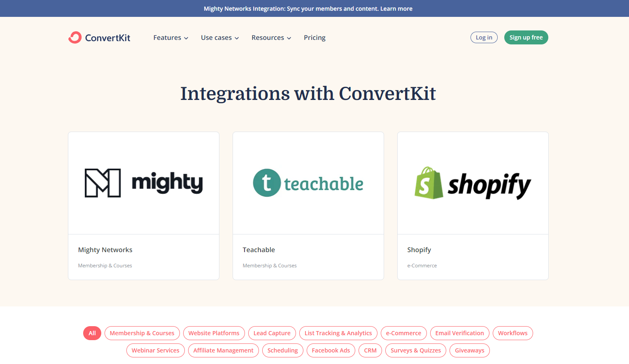Click Membership & Courses text under Mighty Networks
This screenshot has width=629, height=364.
105,266
